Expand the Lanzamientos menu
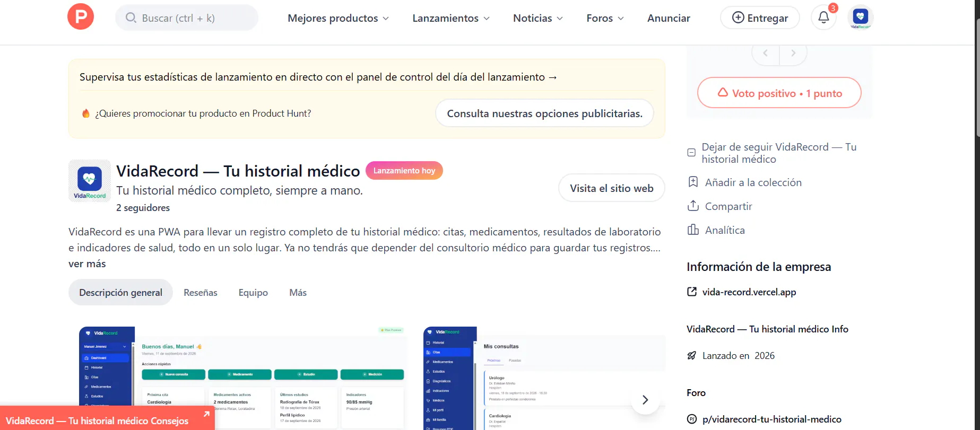The height and width of the screenshot is (430, 980). (451, 18)
